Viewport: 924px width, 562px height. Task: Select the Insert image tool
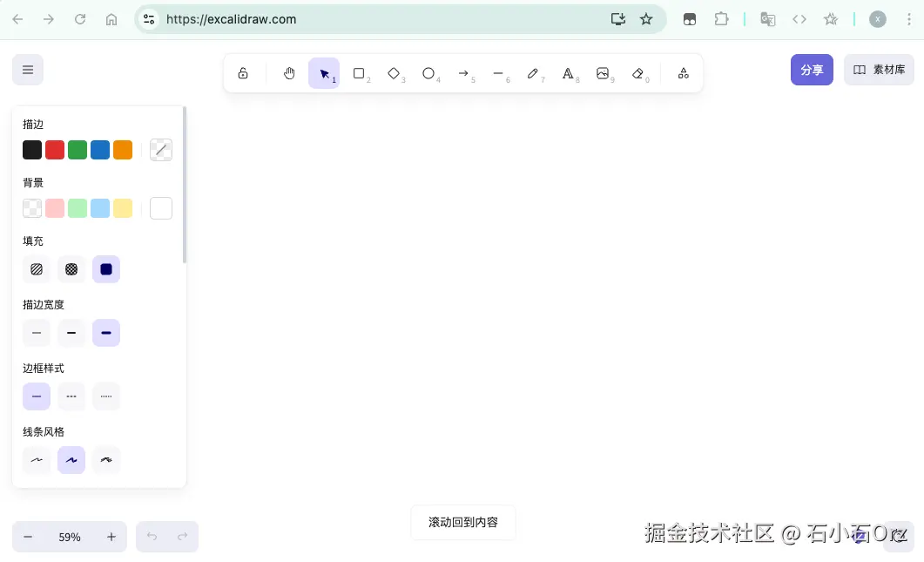[603, 73]
